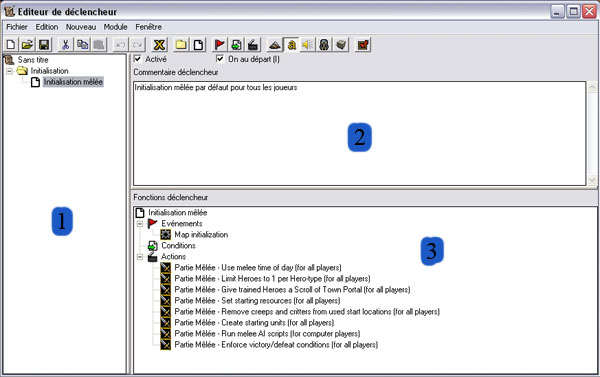Image resolution: width=600 pixels, height=377 pixels.
Task: Create a new category folder icon
Action: (x=181, y=45)
